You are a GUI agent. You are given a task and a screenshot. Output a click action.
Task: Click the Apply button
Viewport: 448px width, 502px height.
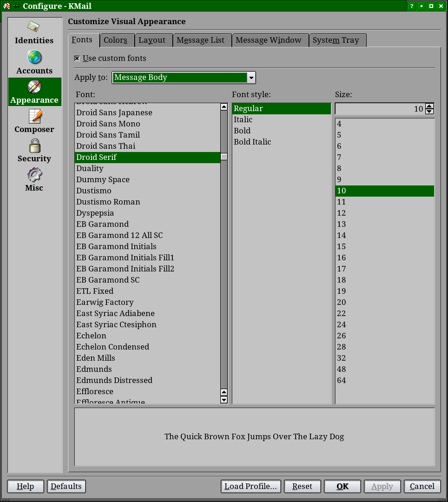tap(382, 486)
